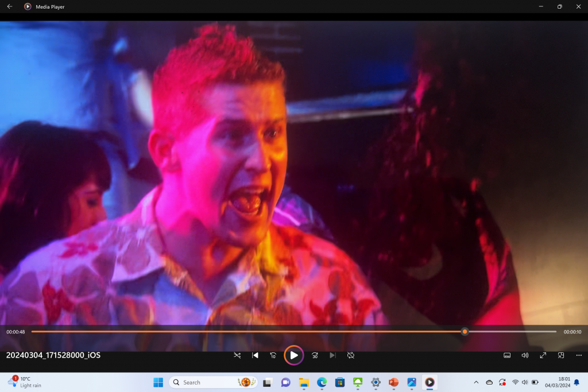The height and width of the screenshot is (392, 588).
Task: Click the taskbar Search box
Action: 204,382
